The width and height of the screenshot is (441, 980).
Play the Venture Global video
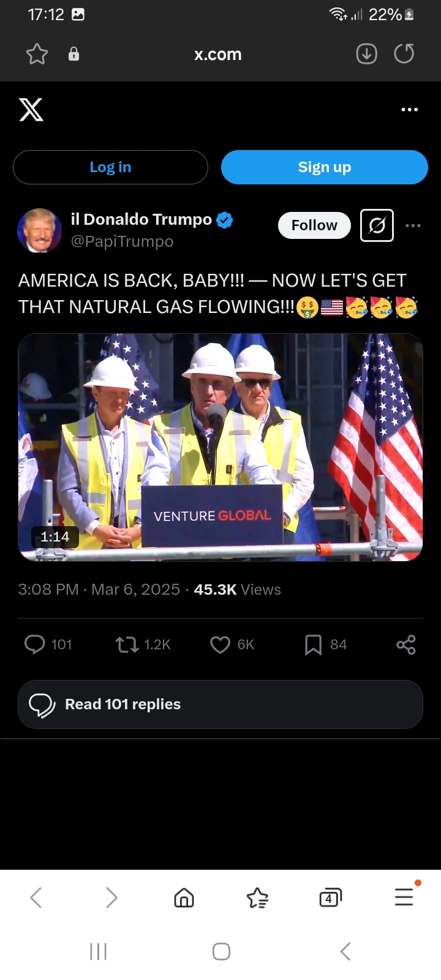click(x=221, y=447)
